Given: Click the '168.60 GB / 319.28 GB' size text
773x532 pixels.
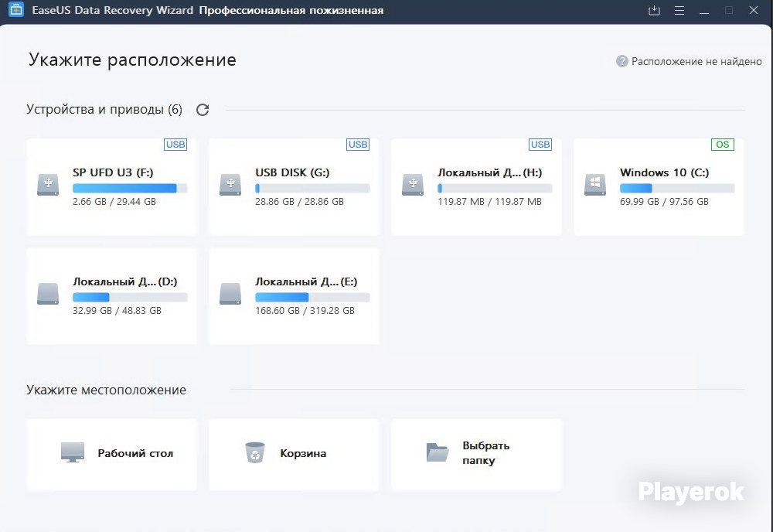Looking at the screenshot, I should tap(305, 311).
